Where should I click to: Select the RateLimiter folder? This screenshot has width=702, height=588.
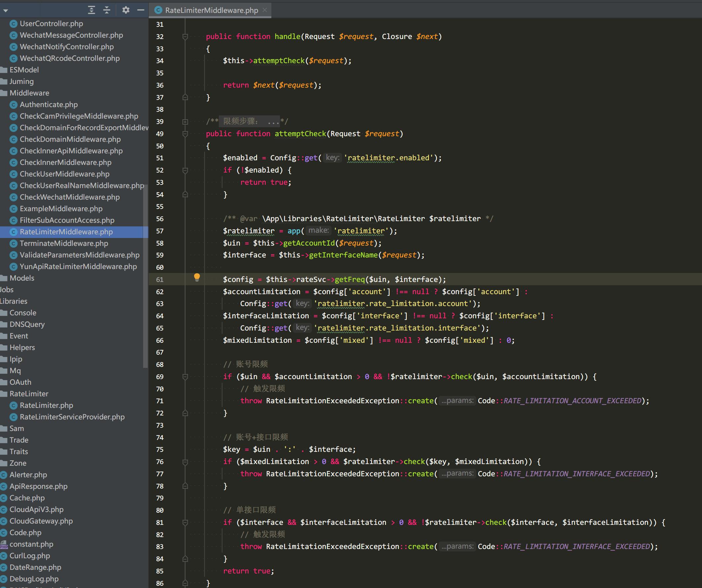29,394
